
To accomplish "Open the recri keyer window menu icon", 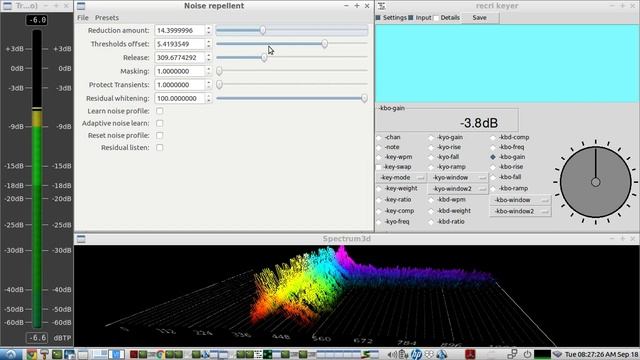I will (x=382, y=6).
